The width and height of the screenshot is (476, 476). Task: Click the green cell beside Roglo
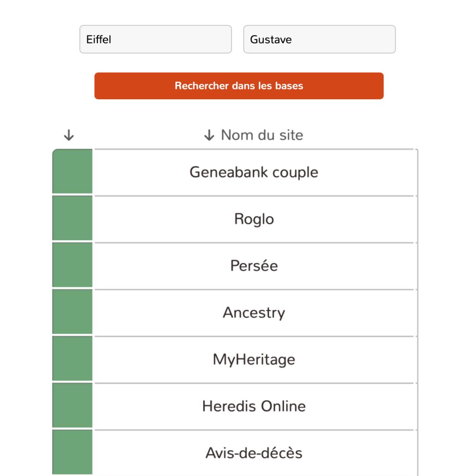72,219
